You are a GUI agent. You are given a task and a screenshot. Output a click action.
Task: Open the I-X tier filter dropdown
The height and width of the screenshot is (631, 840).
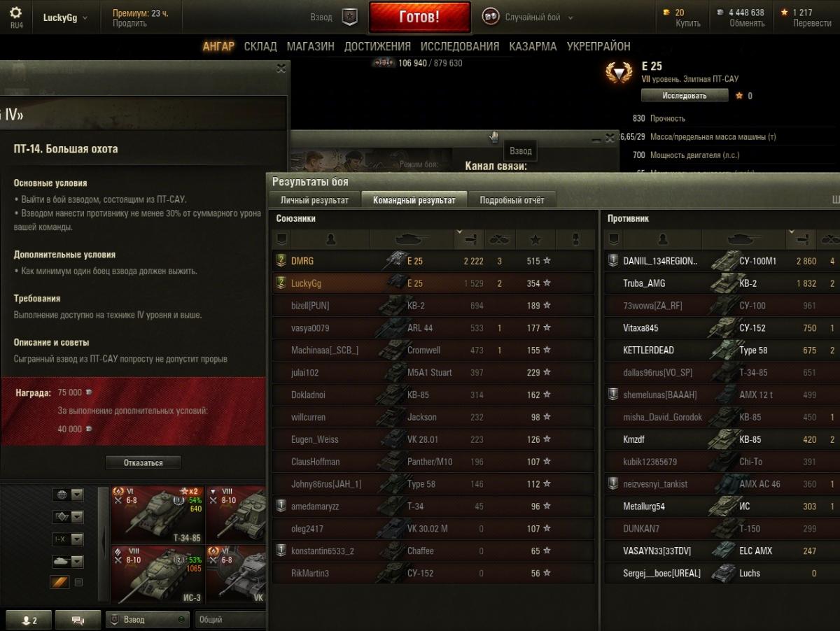[68, 539]
